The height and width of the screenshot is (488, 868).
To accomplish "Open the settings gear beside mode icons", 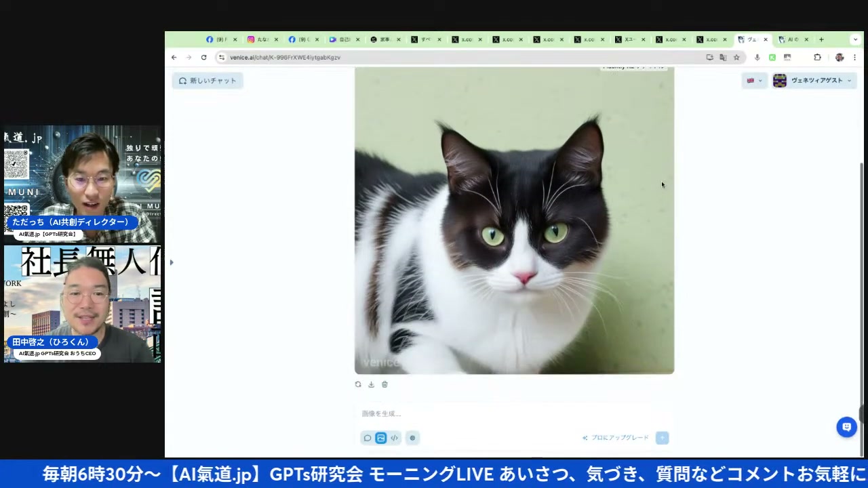I will coord(412,438).
